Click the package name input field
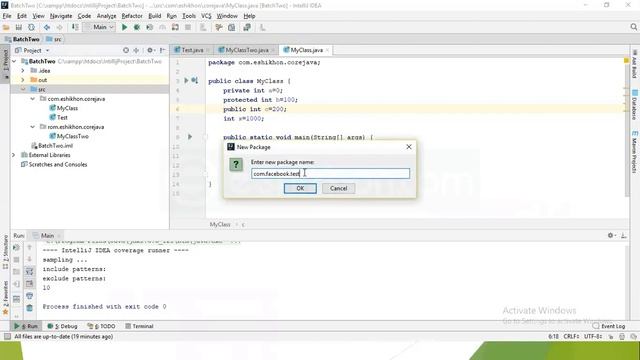Image resolution: width=640 pixels, height=360 pixels. [x=330, y=173]
